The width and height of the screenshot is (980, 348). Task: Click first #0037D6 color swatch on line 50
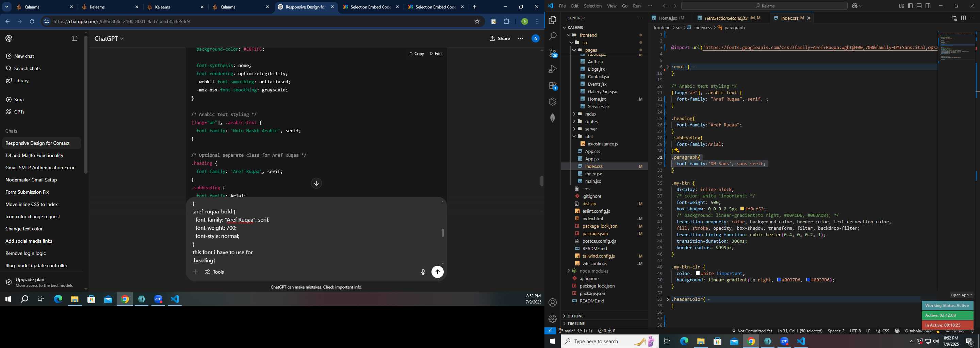point(779,280)
